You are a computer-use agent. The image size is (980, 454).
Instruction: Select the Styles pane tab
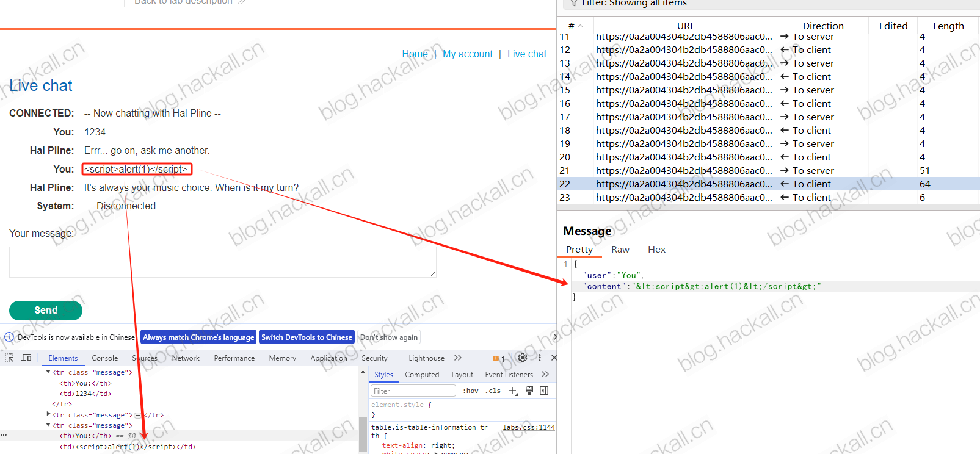(x=383, y=375)
